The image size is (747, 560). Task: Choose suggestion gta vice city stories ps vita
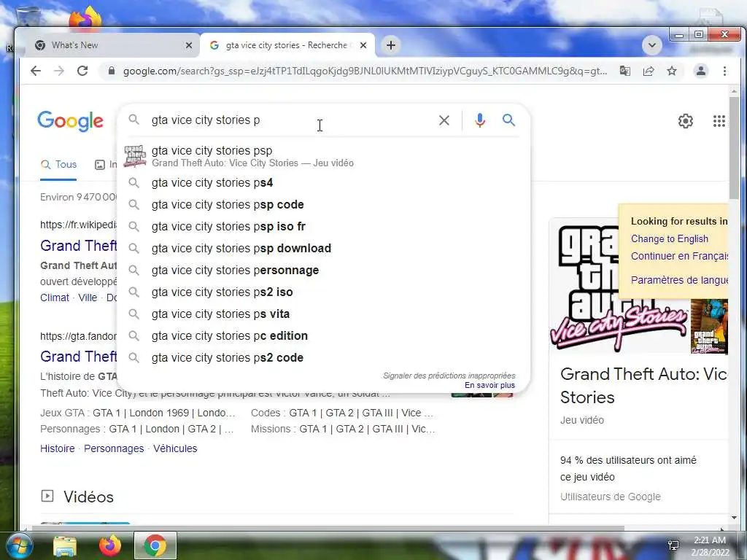pyautogui.click(x=323, y=314)
